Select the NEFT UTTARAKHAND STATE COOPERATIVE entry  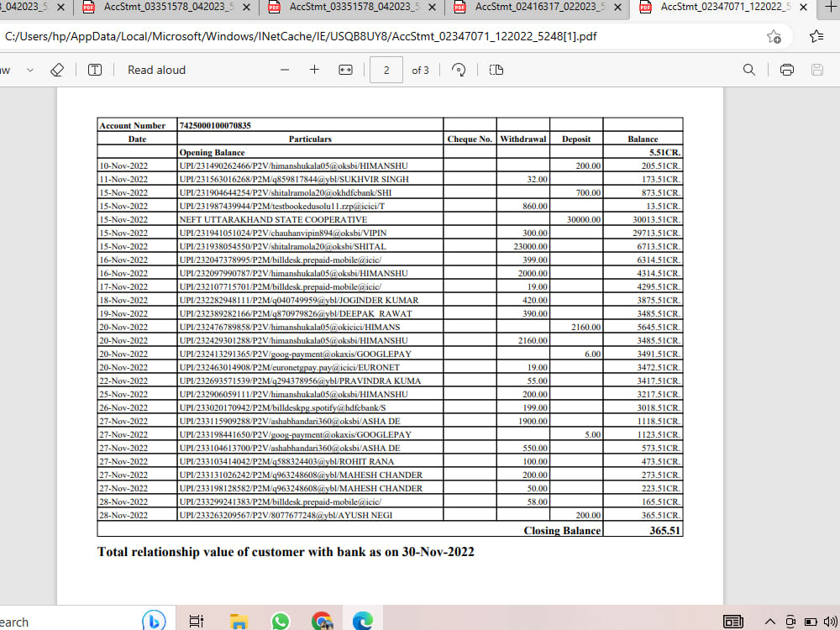273,219
